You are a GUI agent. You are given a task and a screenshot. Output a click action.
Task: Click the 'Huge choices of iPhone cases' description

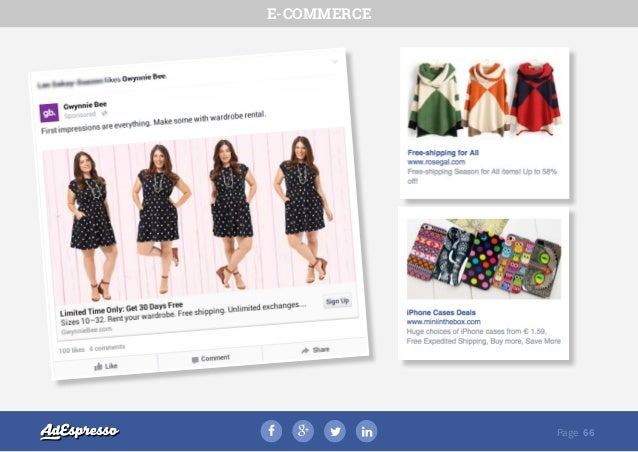(483, 336)
